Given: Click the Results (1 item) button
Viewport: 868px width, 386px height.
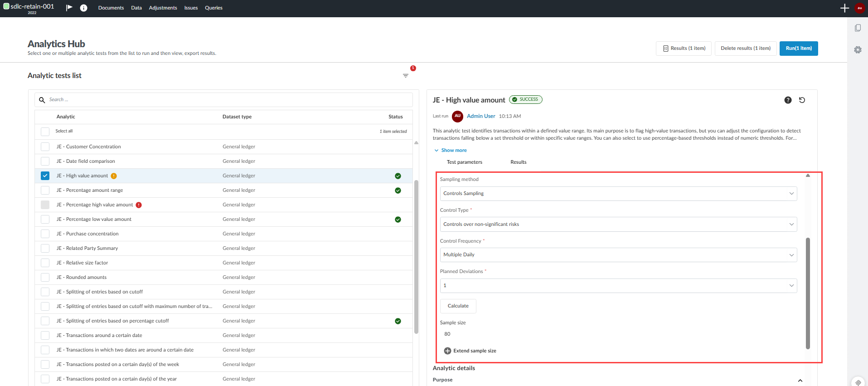Looking at the screenshot, I should (684, 49).
